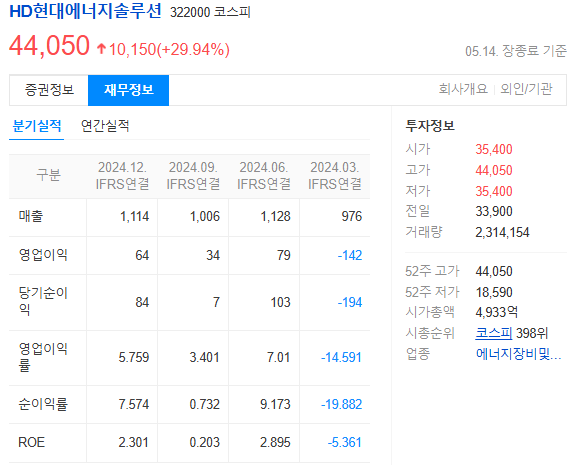Click the 매출 value 1,114
The width and height of the screenshot is (569, 465).
pos(134,216)
